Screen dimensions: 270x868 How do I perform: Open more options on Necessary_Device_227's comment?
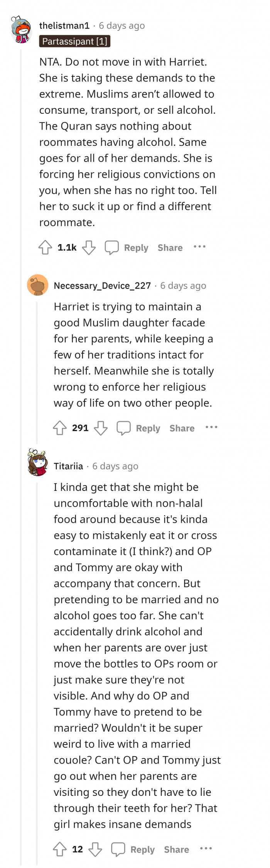[211, 427]
